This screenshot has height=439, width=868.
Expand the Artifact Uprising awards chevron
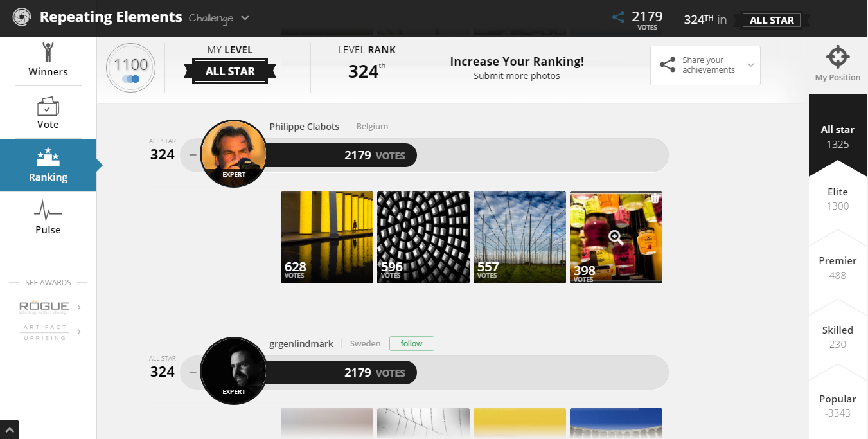(79, 332)
